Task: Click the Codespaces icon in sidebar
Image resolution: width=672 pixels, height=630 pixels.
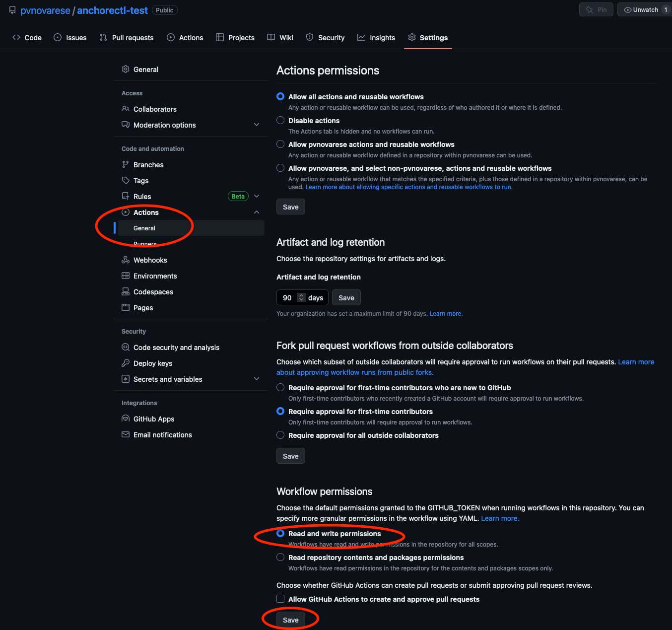Action: click(126, 292)
